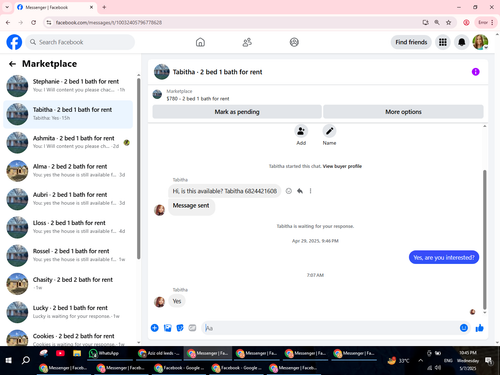
Task: Open Rossel's 2 bed 1 bath conversation
Action: coord(68,256)
